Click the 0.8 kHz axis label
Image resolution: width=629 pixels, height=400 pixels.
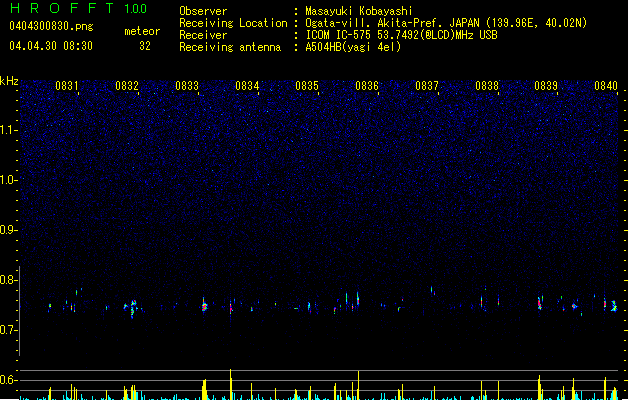[x=9, y=280]
